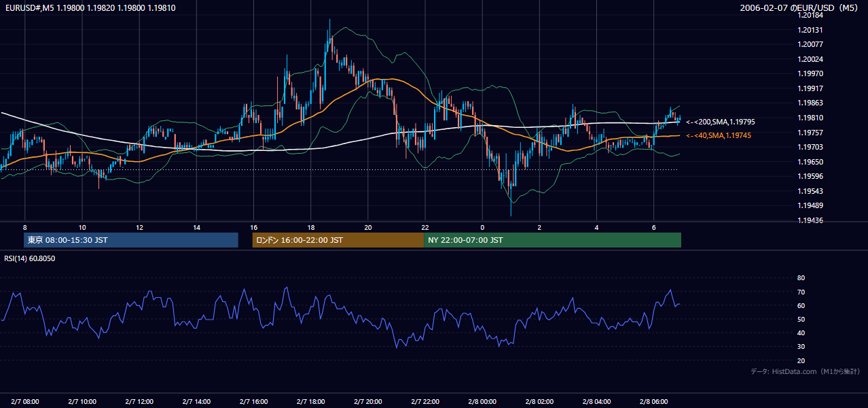
Task: Click the 2/7 08:00 time label
Action: click(25, 401)
